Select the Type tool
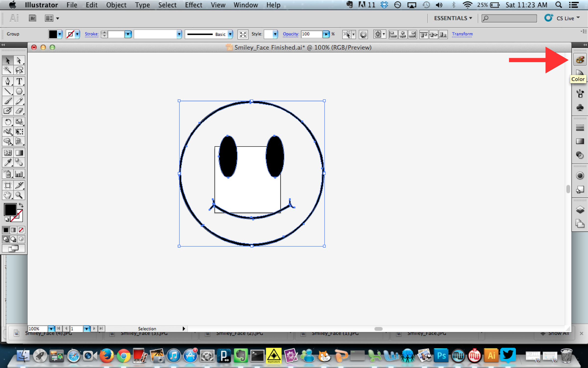This screenshot has width=588, height=368. [x=20, y=81]
